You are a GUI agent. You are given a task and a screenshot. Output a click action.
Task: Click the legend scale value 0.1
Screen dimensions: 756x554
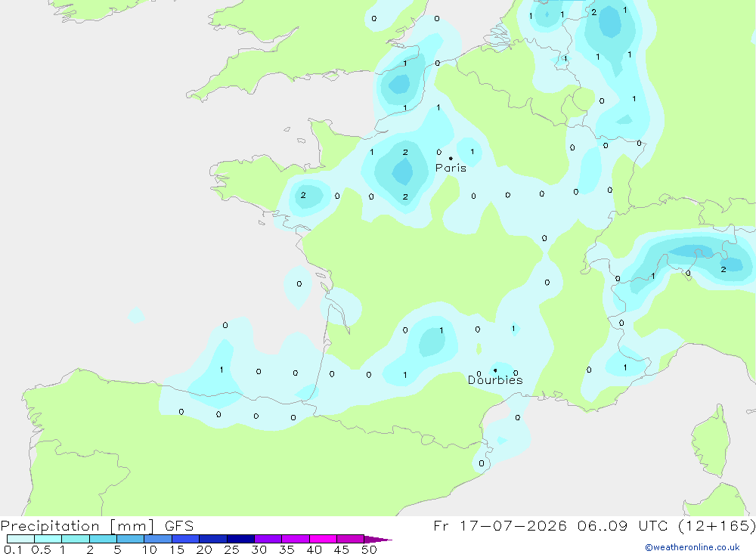[13, 549]
